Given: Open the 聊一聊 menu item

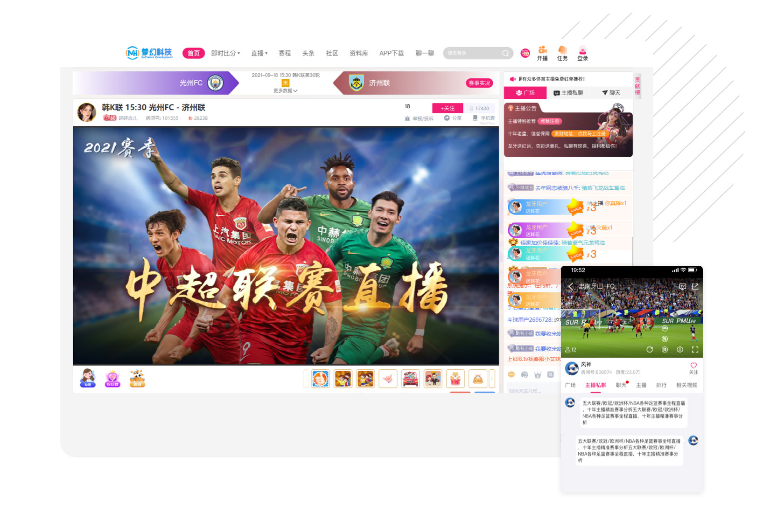Looking at the screenshot, I should pyautogui.click(x=425, y=53).
